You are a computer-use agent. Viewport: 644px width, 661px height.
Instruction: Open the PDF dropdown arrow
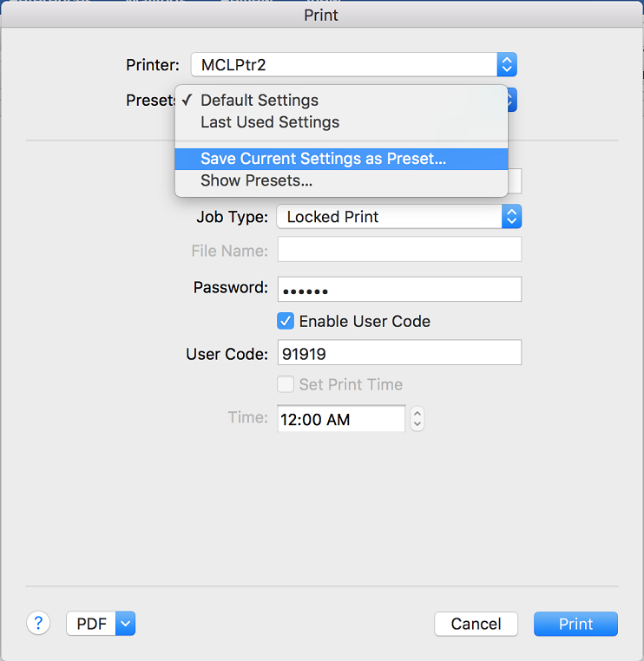(x=125, y=623)
